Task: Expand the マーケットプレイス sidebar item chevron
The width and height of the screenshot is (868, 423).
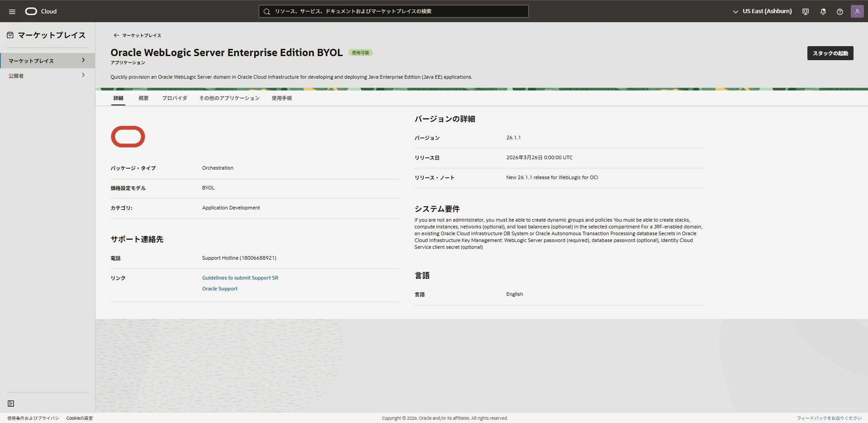Action: click(x=83, y=60)
